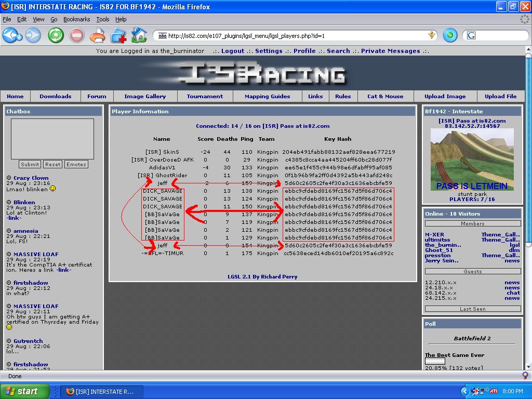Image resolution: width=532 pixels, height=399 pixels.
Task: Open the Tournament nav tab
Action: (x=205, y=96)
